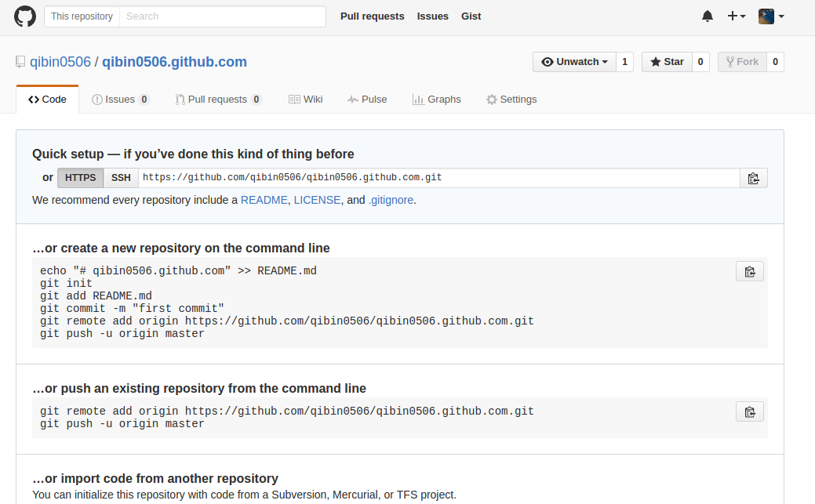Open the plus create-new dropdown menu
Image resolution: width=815 pixels, height=504 pixels.
737,16
